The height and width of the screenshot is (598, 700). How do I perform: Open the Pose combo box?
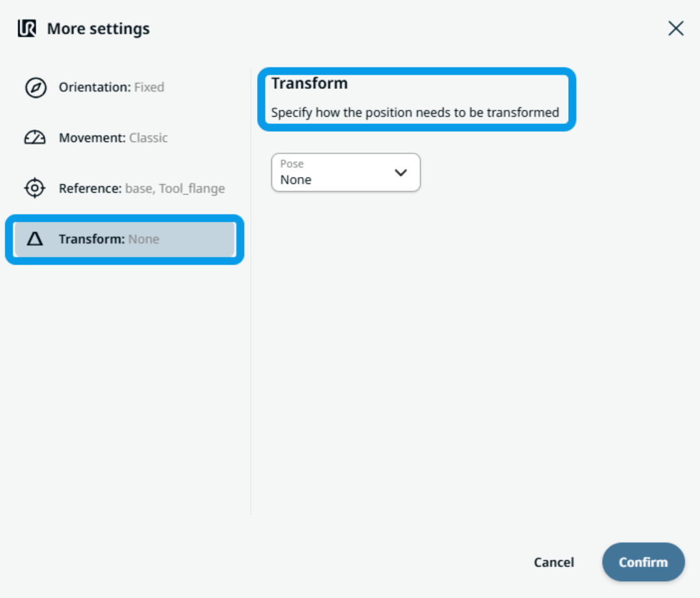click(x=345, y=173)
